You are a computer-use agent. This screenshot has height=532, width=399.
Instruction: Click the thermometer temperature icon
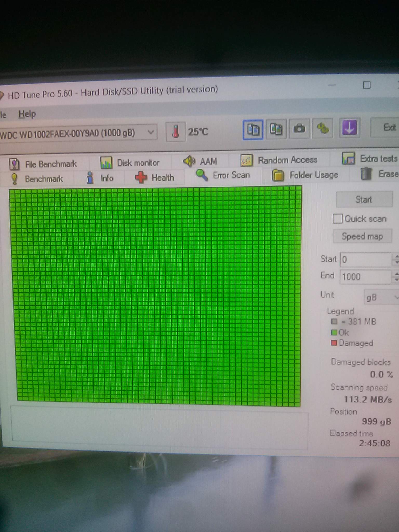click(176, 132)
